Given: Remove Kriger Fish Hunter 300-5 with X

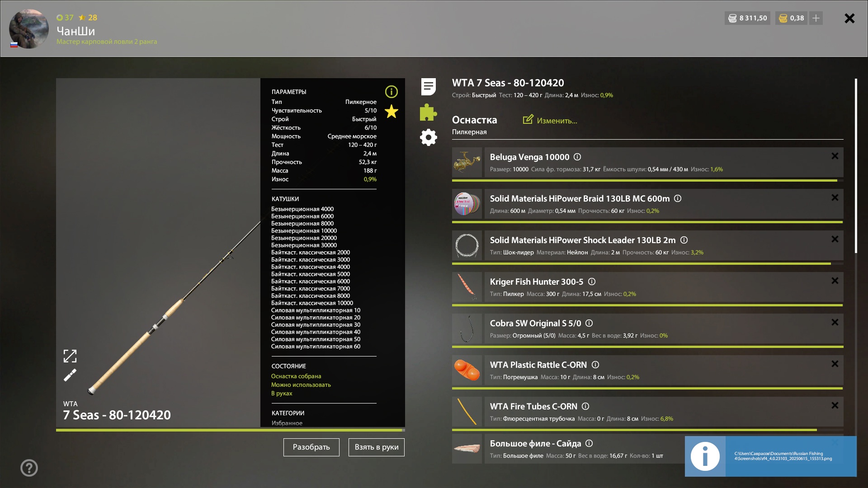Looking at the screenshot, I should point(835,281).
